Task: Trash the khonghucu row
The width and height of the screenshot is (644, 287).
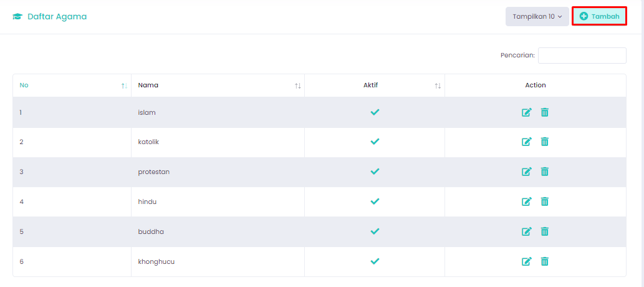Action: click(x=545, y=261)
